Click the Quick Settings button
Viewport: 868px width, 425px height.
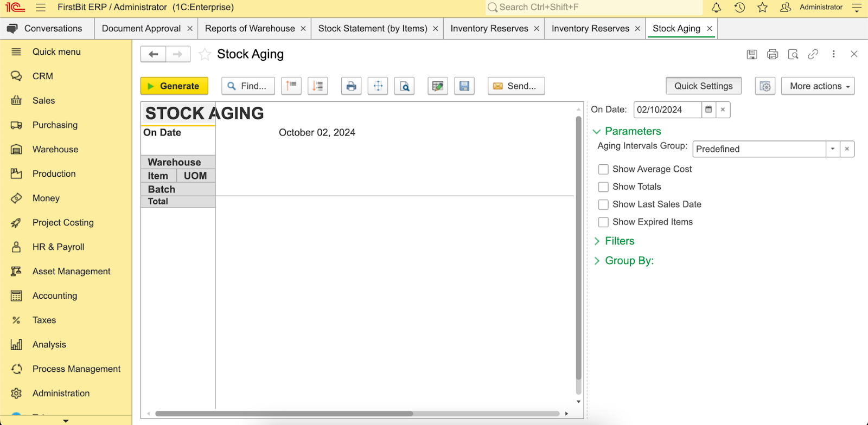[704, 86]
